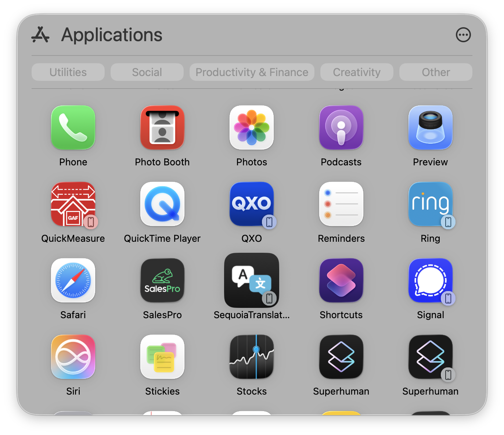Open the Signal messenger app
Image resolution: width=504 pixels, height=435 pixels.
(x=431, y=280)
